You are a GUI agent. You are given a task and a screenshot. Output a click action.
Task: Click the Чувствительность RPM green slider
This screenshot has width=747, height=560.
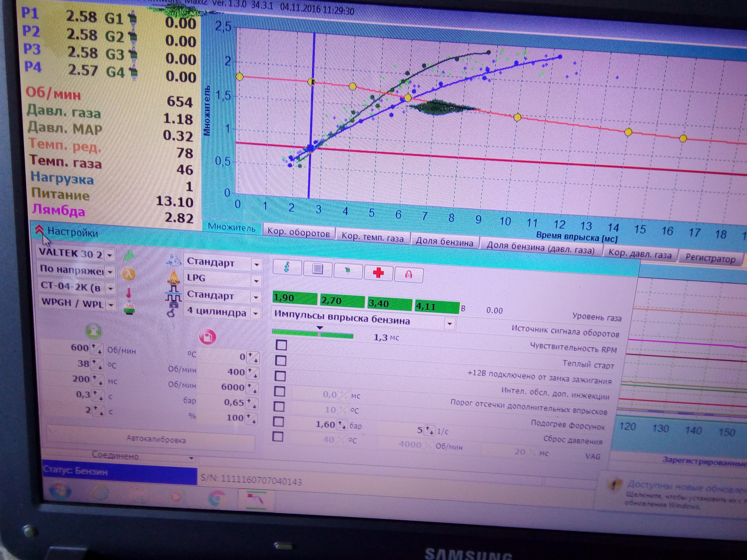coord(313,334)
